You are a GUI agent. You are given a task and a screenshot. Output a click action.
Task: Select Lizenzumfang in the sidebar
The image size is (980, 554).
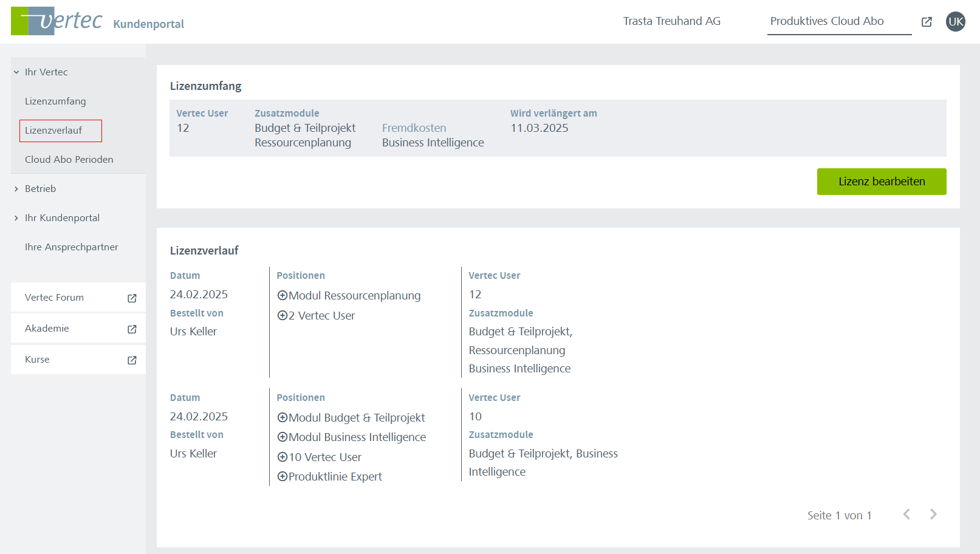pyautogui.click(x=55, y=101)
